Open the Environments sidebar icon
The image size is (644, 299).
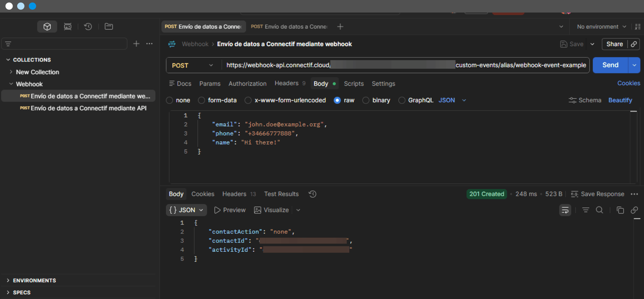pos(68,26)
